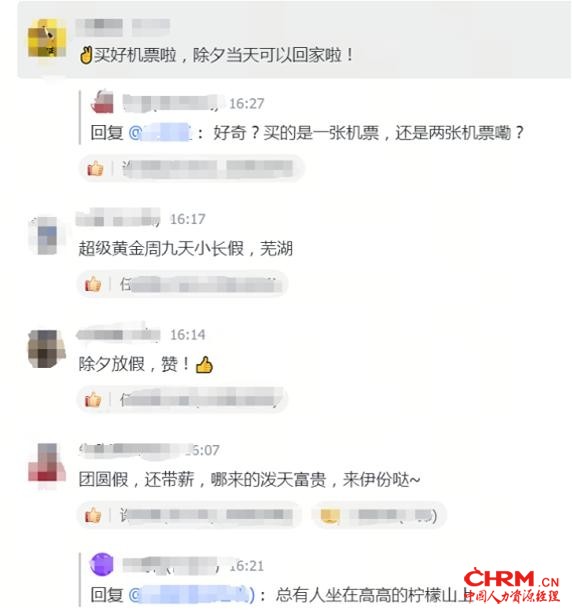Open the yellow pixelated avatar at top

47,38
